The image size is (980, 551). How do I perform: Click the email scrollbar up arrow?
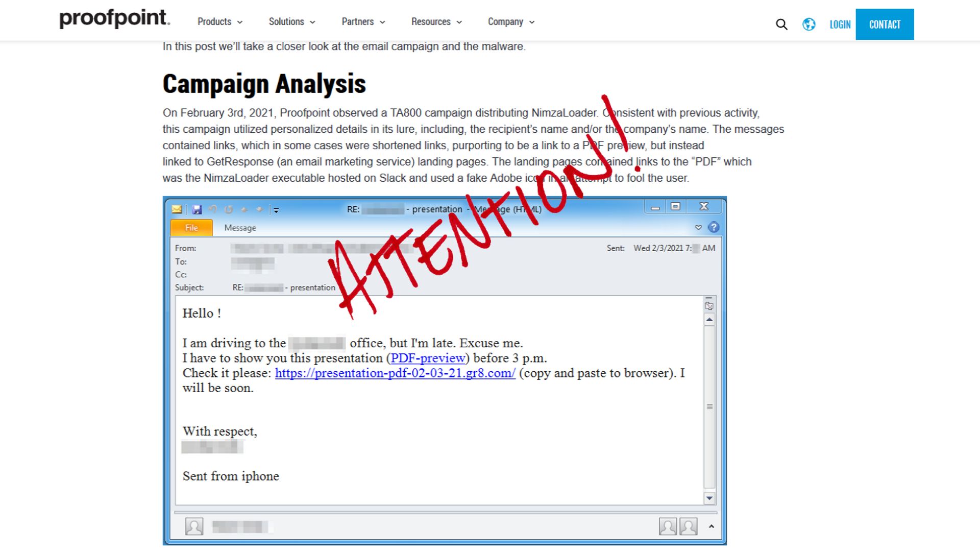[x=709, y=320]
